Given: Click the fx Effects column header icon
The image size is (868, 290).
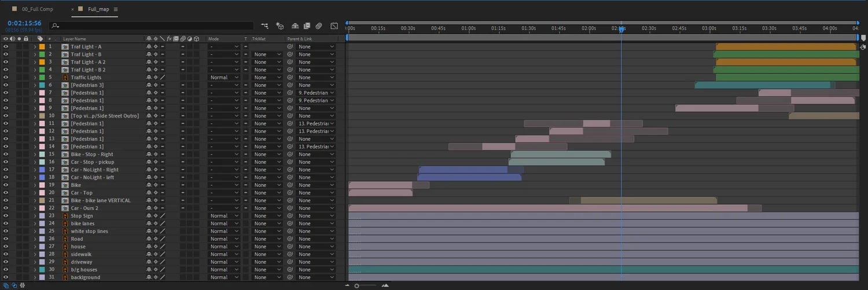Looking at the screenshot, I should [x=169, y=39].
